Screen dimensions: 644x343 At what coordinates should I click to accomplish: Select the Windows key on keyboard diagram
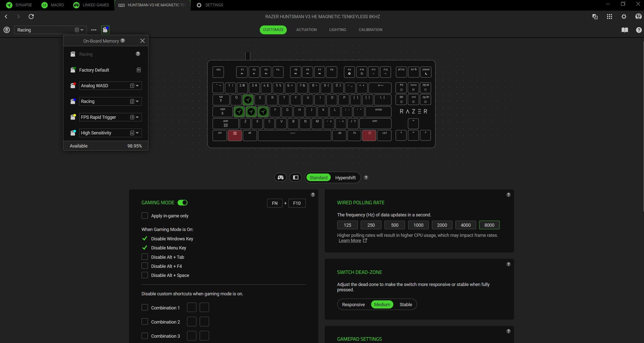(235, 135)
